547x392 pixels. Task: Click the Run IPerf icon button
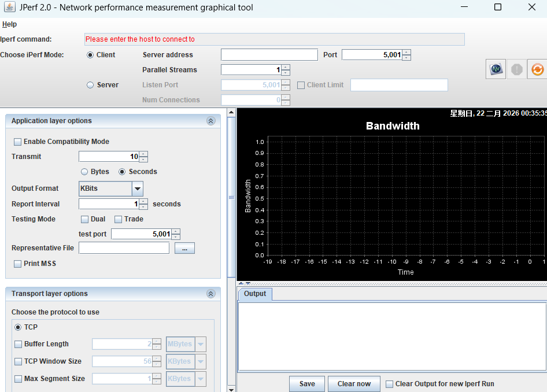click(496, 69)
